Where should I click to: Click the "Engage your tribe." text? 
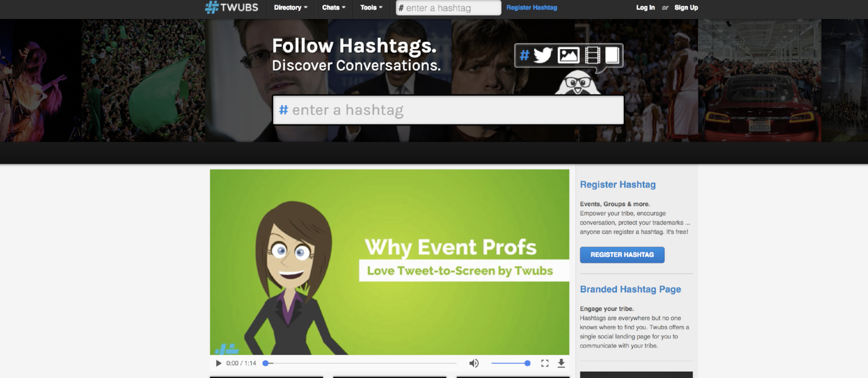pos(607,309)
